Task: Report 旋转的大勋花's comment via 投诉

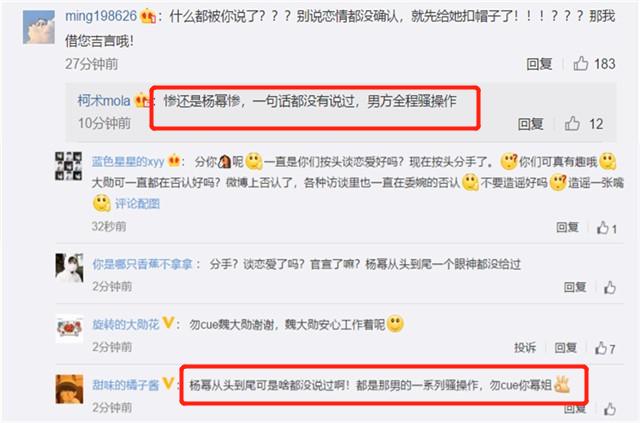Action: coord(525,347)
